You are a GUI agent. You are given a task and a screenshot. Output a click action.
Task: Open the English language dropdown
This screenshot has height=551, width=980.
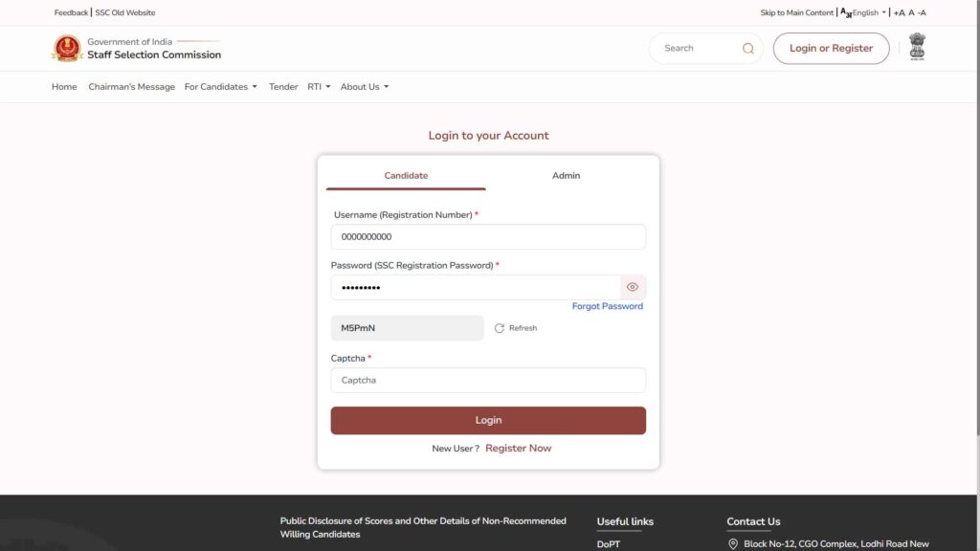tap(865, 13)
